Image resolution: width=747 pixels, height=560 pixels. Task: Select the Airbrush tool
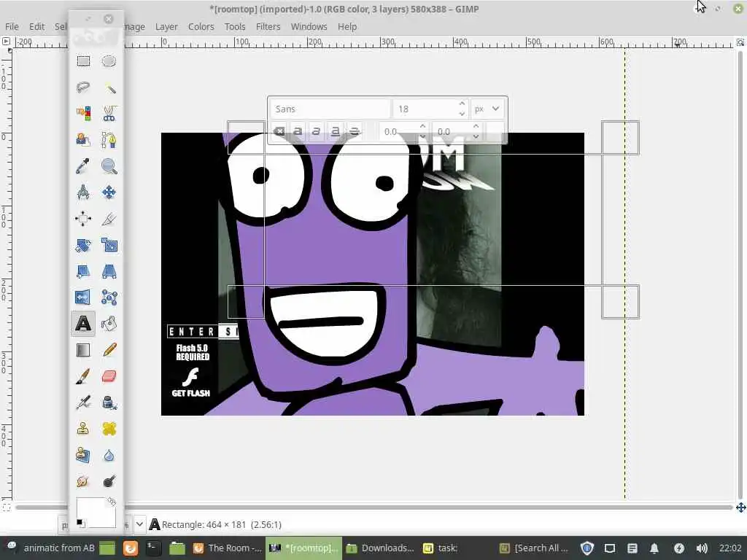83,402
